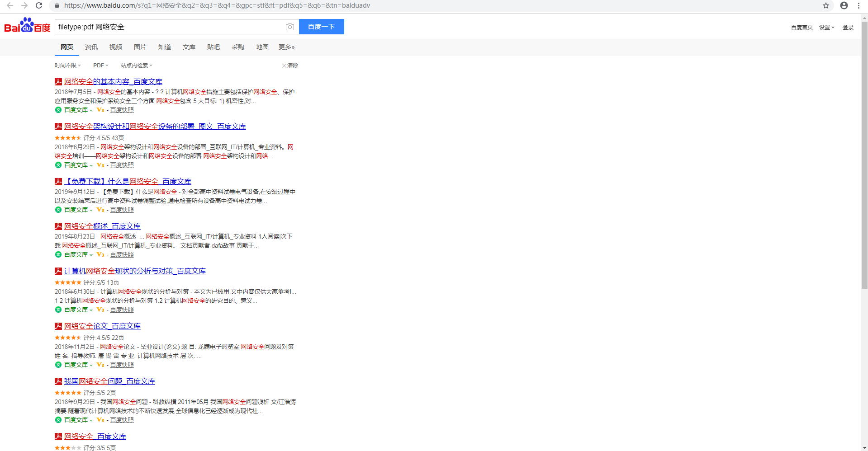Click PDF icon beside 我国网络安全问题 result
Image resolution: width=868 pixels, height=451 pixels.
[58, 381]
